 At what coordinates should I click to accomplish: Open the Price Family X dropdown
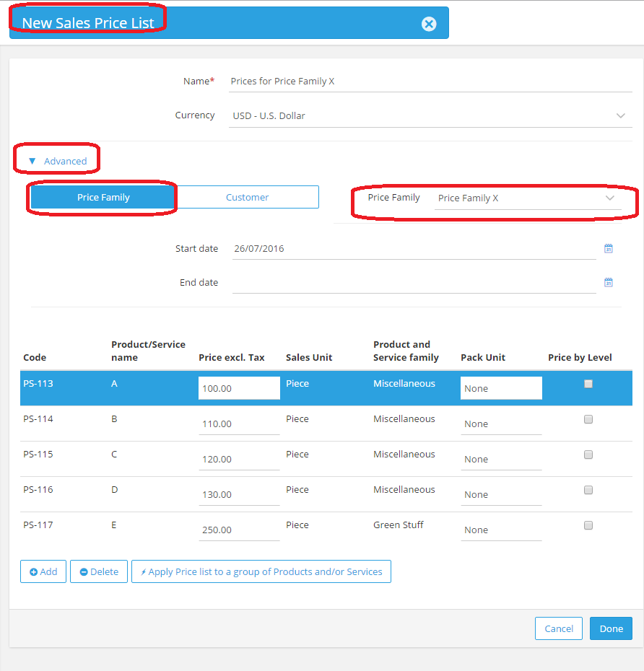click(x=609, y=198)
